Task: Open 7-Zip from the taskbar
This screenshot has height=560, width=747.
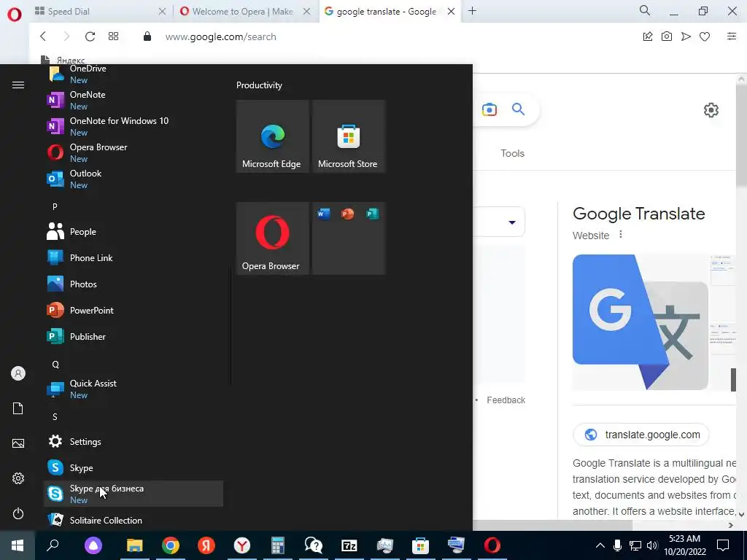Action: 349,545
